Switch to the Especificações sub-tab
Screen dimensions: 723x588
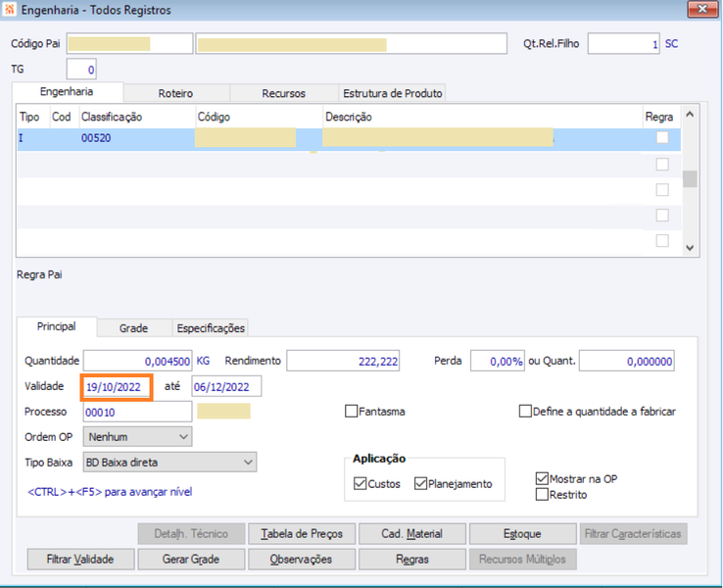point(211,328)
